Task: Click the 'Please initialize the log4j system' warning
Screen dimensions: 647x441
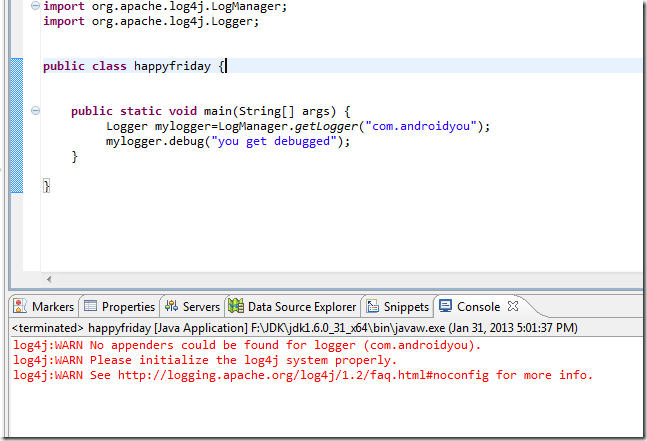Action: (205, 360)
